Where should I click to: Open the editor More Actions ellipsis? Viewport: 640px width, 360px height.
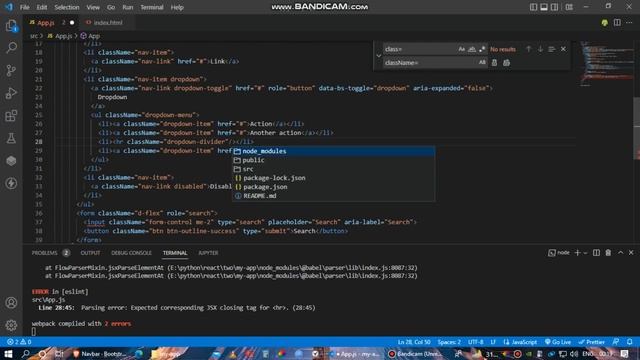(x=629, y=22)
